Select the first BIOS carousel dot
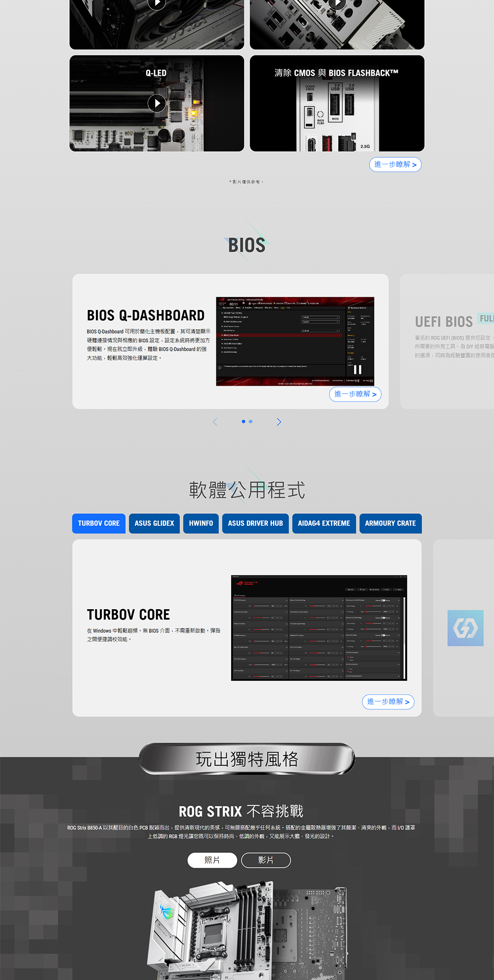 (244, 421)
